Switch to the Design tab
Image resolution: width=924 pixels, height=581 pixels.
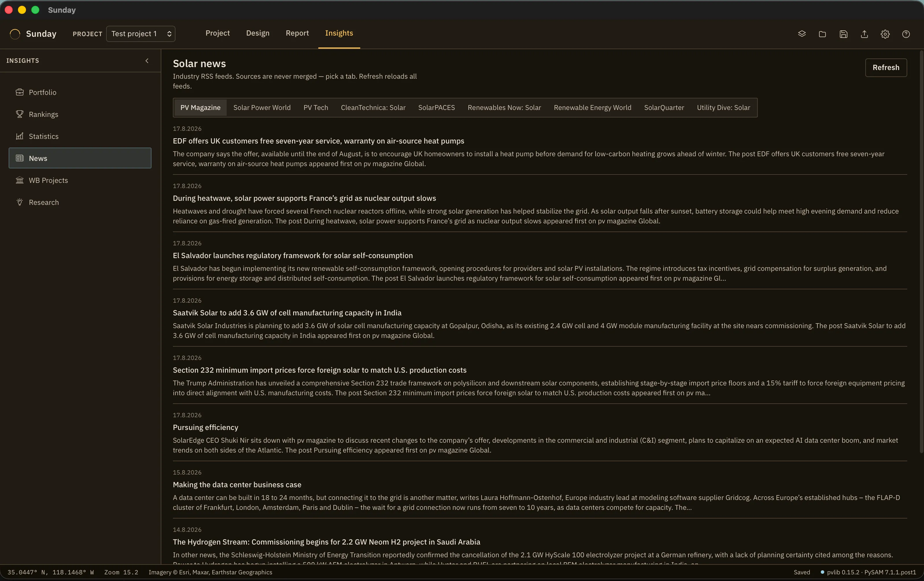point(258,33)
